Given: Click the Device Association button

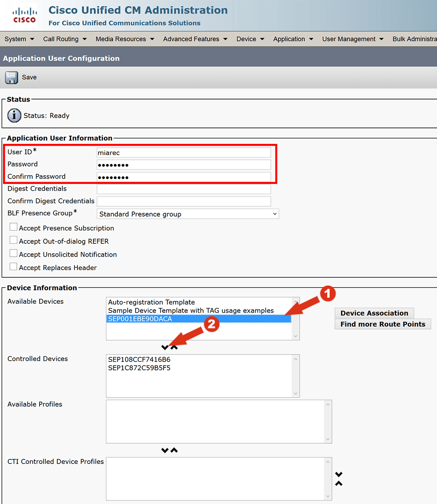Looking at the screenshot, I should point(374,313).
